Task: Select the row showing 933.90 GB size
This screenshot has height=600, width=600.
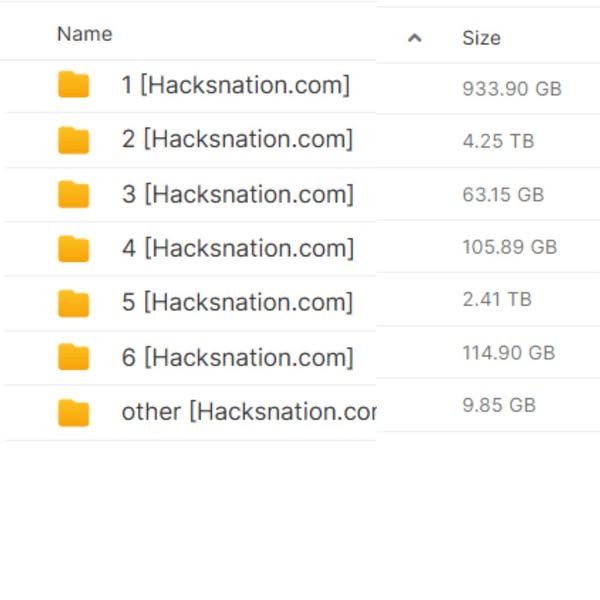Action: point(511,88)
